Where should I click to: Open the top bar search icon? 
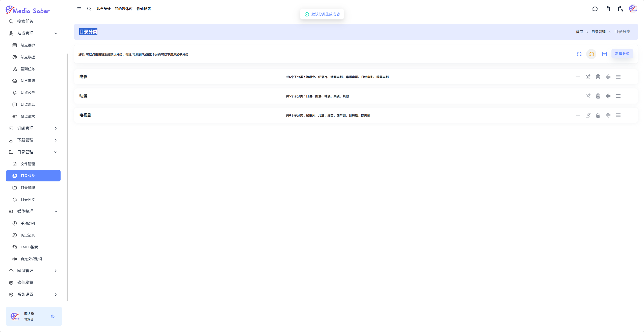89,9
